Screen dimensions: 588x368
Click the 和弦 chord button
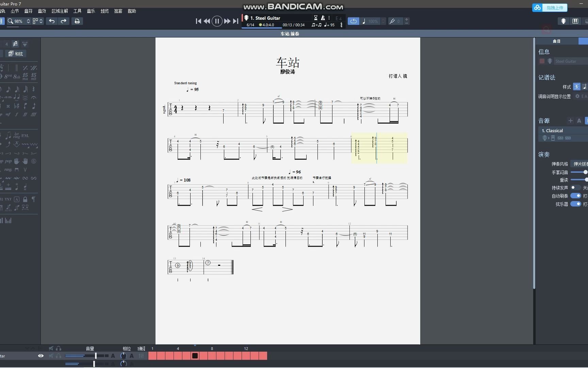[x=16, y=53]
